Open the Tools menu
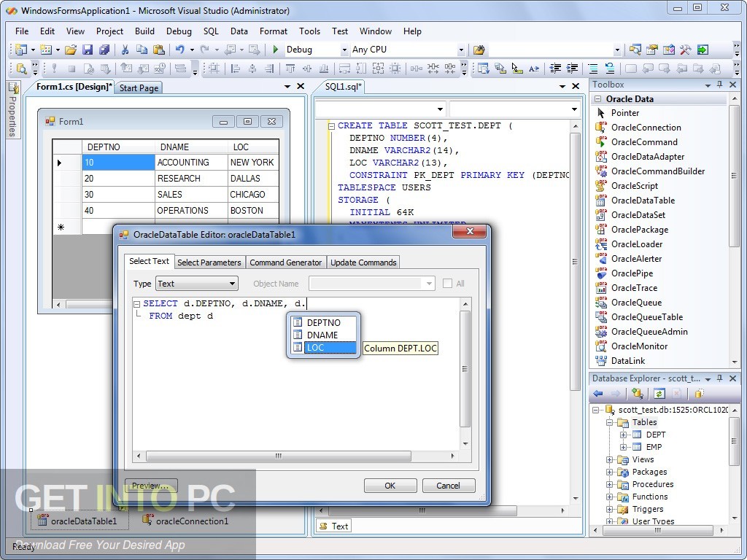The width and height of the screenshot is (747, 560). point(309,31)
